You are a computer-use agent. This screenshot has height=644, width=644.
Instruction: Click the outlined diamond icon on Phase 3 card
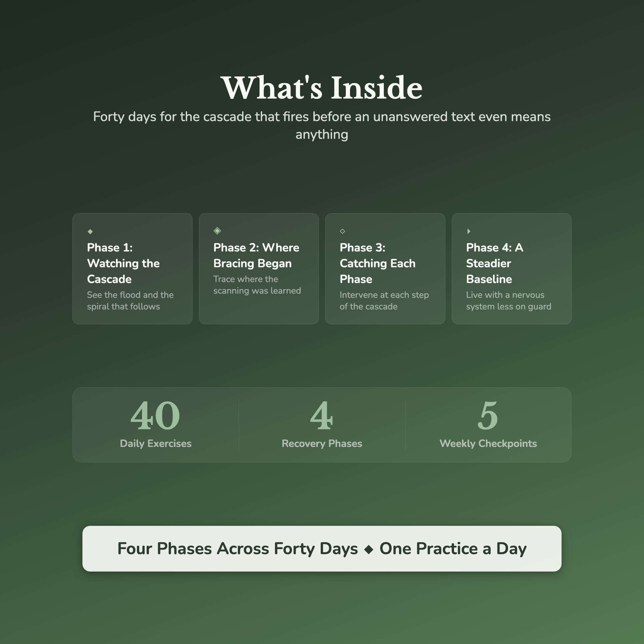click(x=342, y=231)
